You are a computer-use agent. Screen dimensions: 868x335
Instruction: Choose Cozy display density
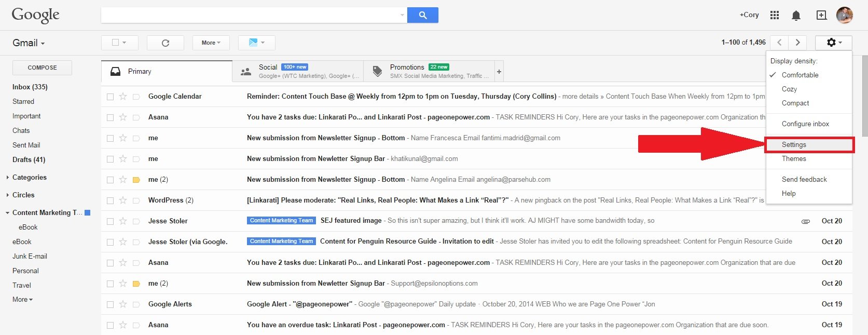click(x=789, y=89)
